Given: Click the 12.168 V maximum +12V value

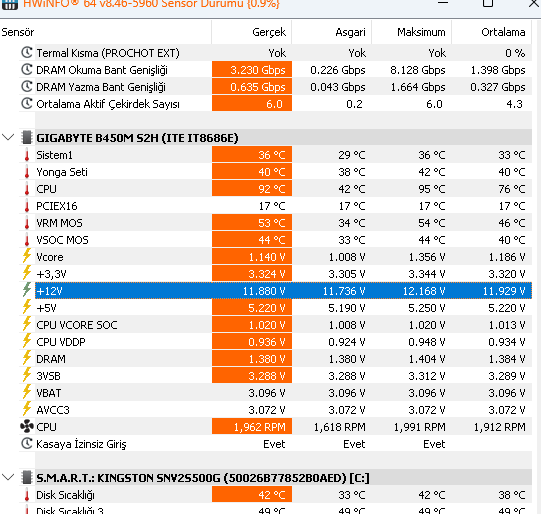Looking at the screenshot, I should click(x=424, y=291).
